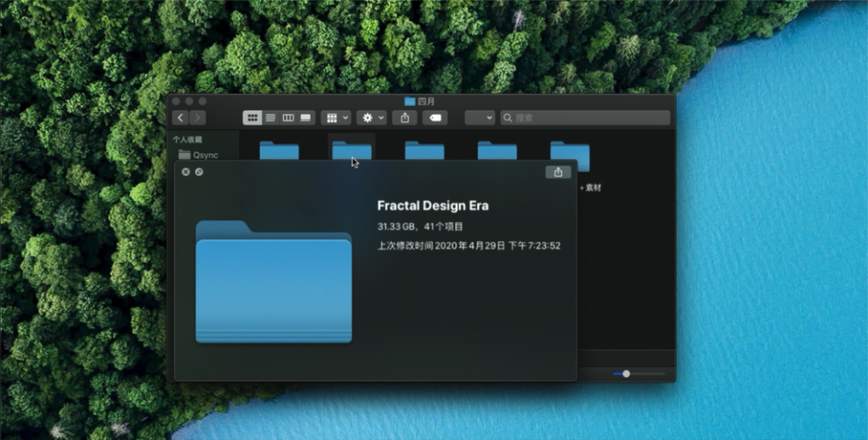Select the fourth folder in Finder
868x440 pixels.
[497, 150]
